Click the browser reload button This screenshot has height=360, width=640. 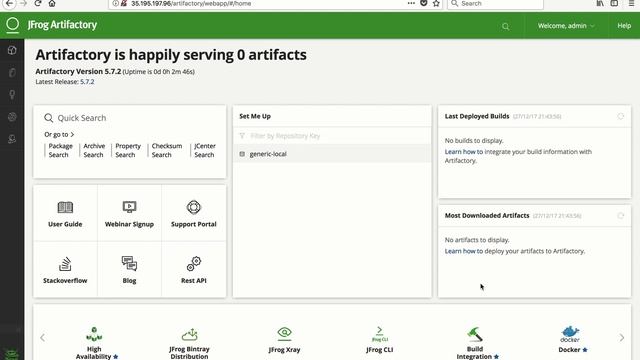(38, 3)
